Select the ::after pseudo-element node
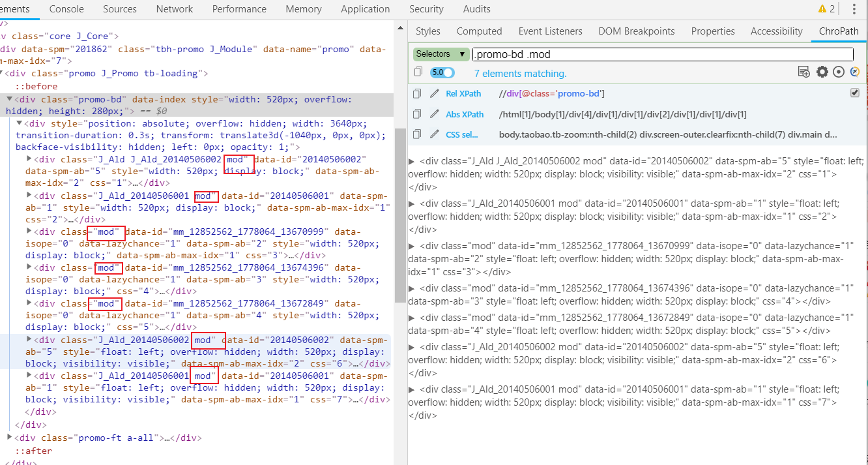Viewport: 868px width, 465px height. (34, 451)
